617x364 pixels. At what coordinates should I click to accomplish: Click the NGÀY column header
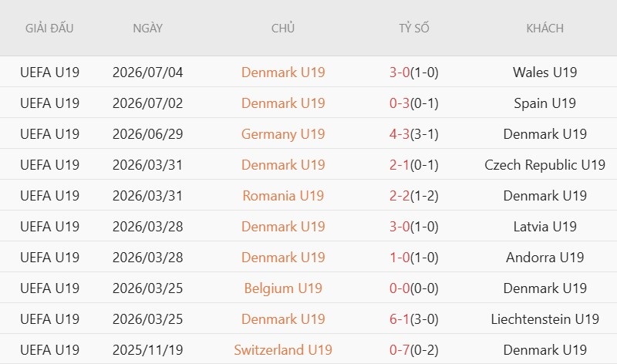(147, 28)
